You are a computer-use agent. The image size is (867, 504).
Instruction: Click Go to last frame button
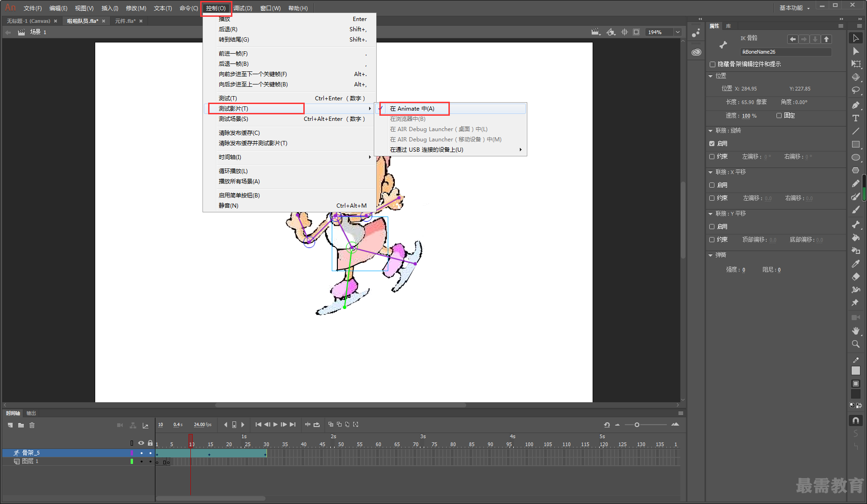coord(293,425)
